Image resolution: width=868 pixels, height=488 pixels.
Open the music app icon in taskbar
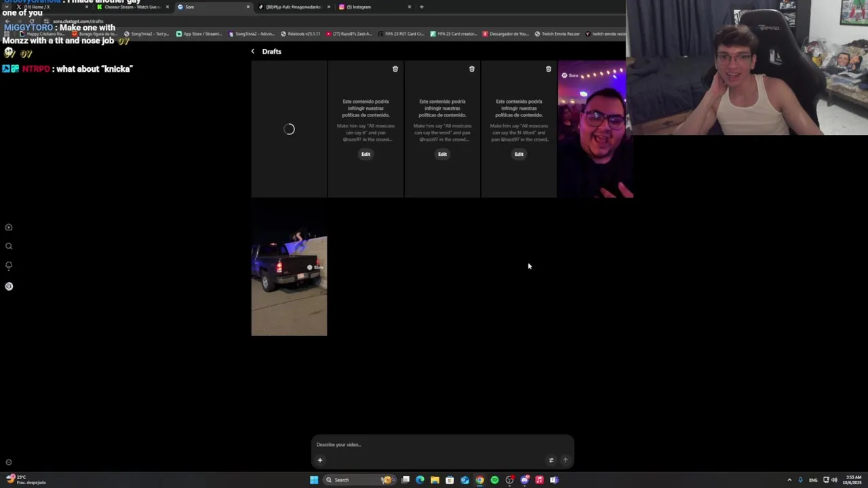tap(539, 480)
